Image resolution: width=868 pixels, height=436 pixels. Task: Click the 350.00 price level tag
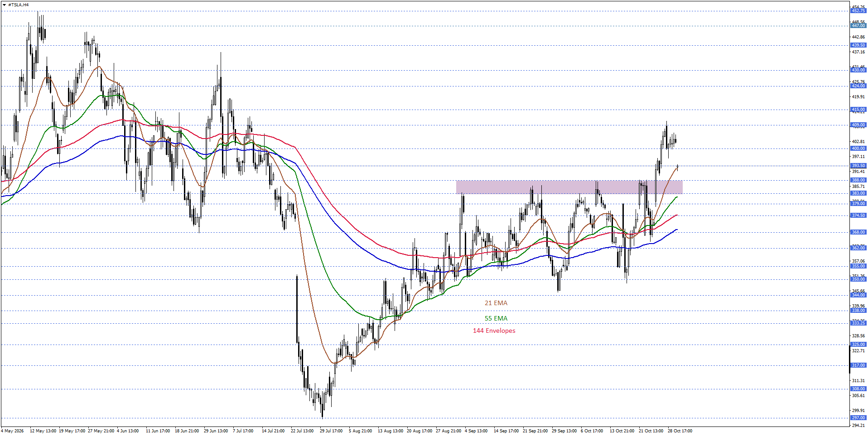858,279
